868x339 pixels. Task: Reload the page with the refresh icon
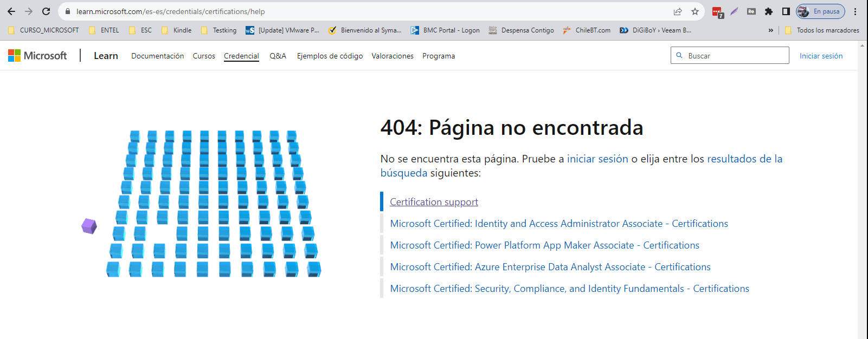[x=46, y=11]
